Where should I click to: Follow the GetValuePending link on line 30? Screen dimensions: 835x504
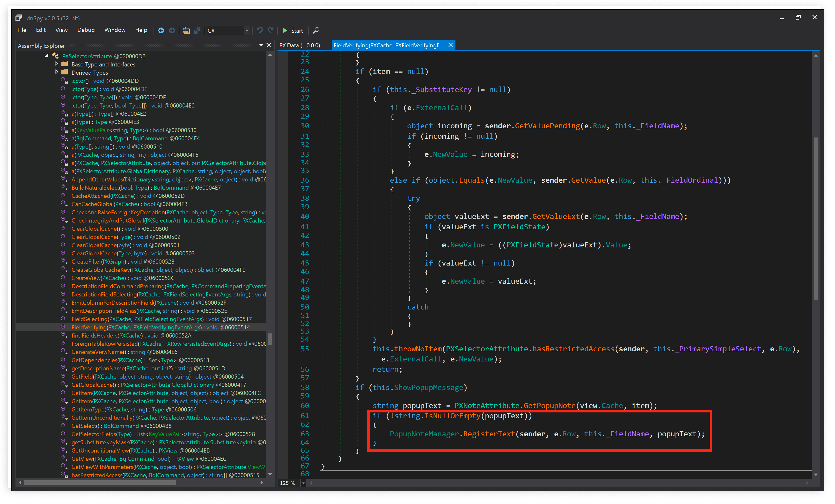coord(547,126)
